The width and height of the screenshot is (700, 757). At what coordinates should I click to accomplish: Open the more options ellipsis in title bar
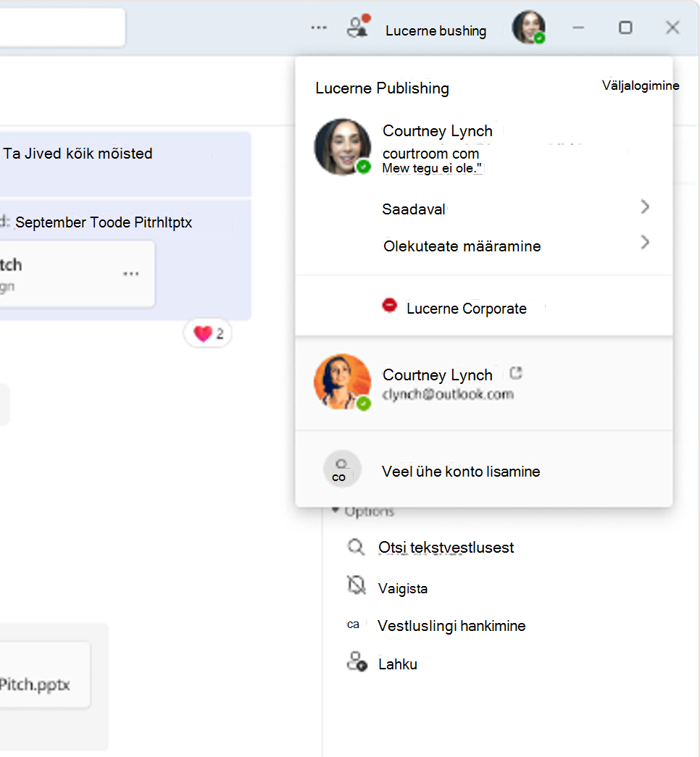click(x=319, y=28)
